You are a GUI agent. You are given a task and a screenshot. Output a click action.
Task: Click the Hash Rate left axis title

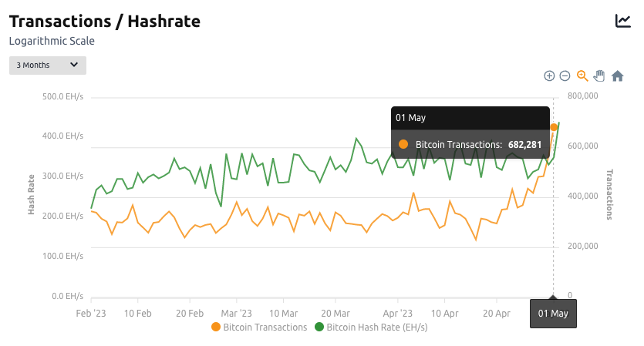pos(32,194)
